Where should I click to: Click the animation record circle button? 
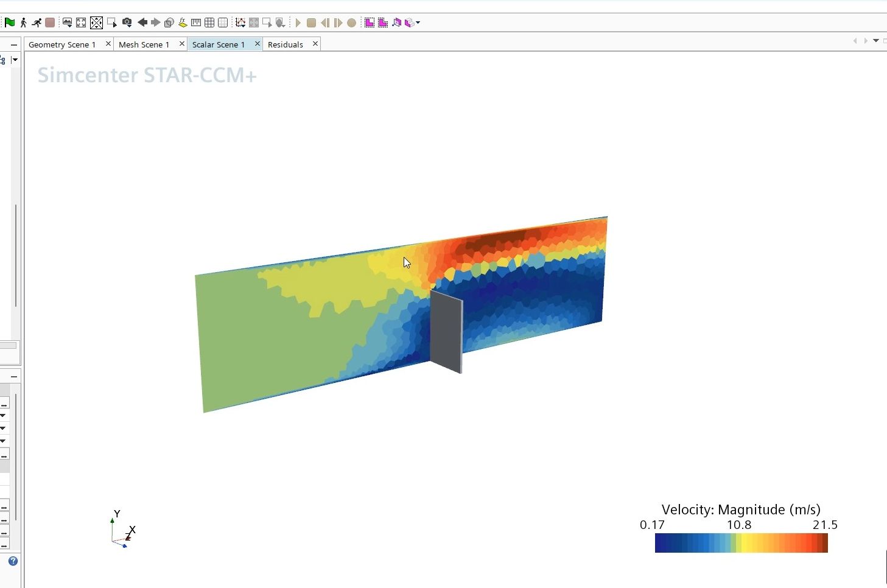pos(351,23)
